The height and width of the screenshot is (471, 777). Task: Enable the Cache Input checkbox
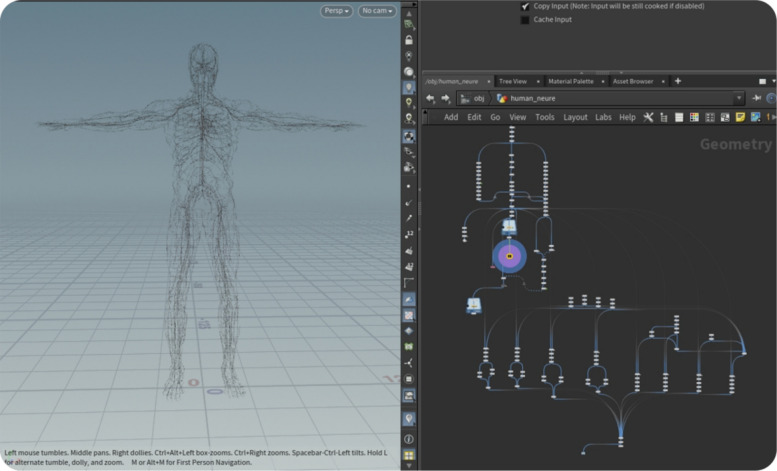[x=525, y=20]
